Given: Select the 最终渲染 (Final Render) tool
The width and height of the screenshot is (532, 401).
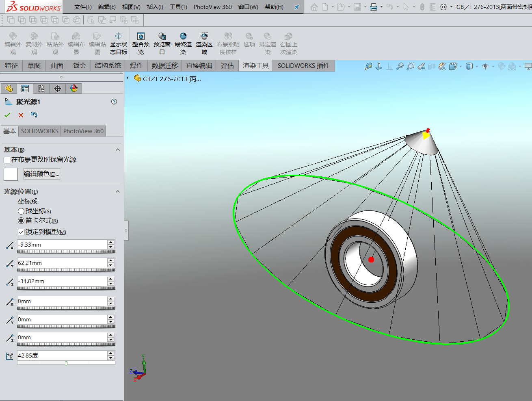Looking at the screenshot, I should coord(183,42).
